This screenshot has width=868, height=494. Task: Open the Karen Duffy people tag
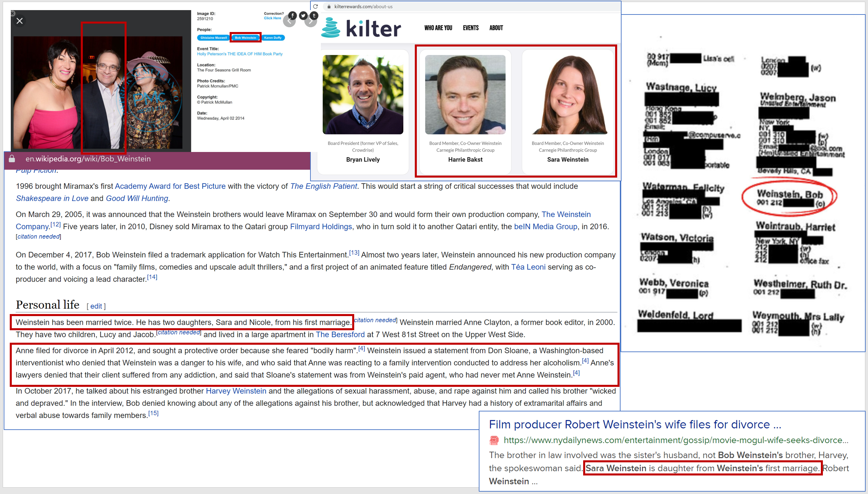point(273,38)
